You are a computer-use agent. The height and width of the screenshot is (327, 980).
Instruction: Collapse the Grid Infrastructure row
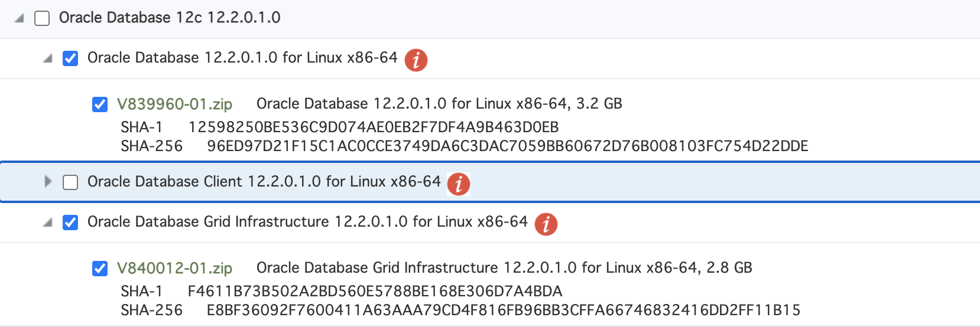(48, 223)
